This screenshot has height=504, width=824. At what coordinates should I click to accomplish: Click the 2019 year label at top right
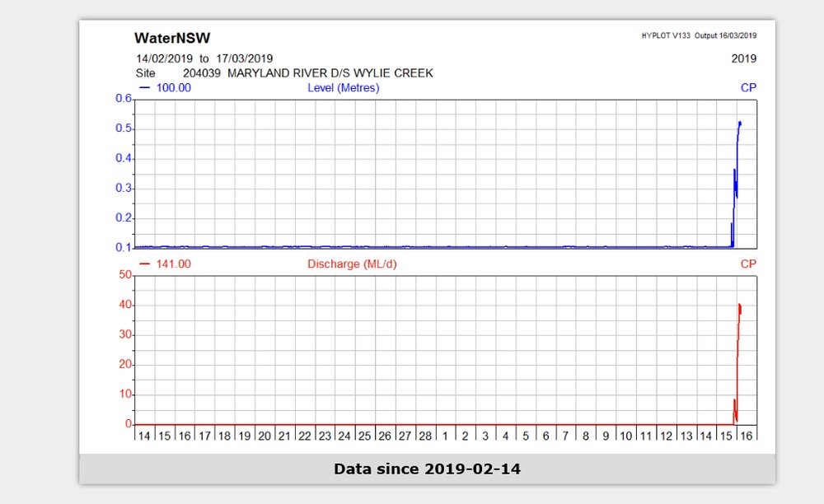click(743, 58)
